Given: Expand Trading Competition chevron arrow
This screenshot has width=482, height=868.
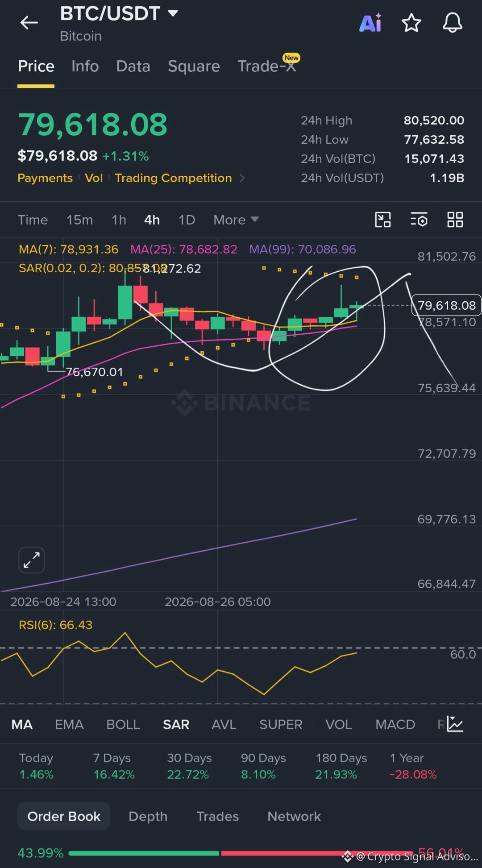Looking at the screenshot, I should (x=242, y=178).
